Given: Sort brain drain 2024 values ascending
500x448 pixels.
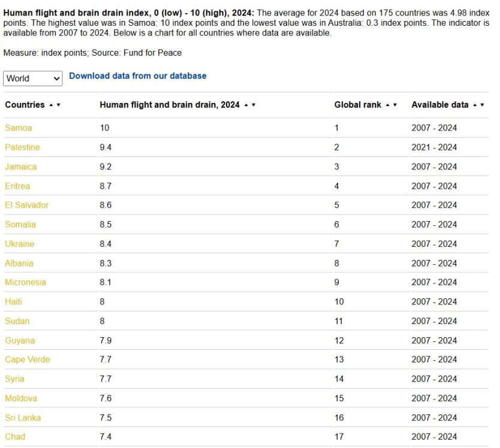Looking at the screenshot, I should coord(246,105).
